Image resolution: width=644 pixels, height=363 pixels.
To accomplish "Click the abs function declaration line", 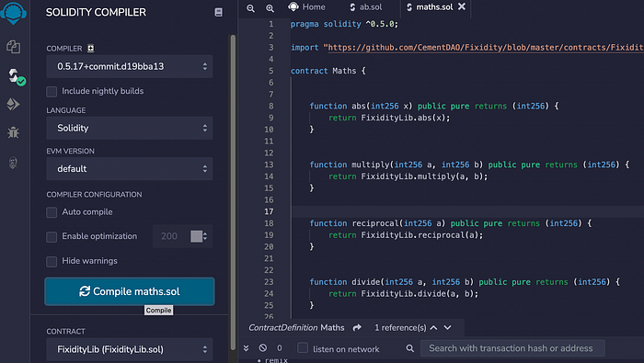I will click(434, 107).
